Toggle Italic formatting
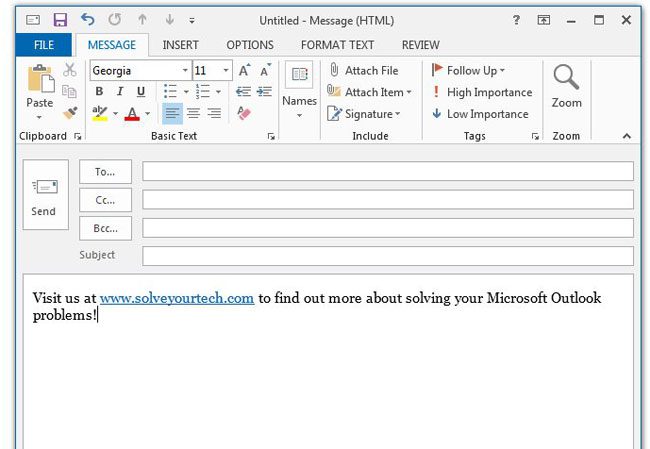Screen dimensions: 650x449 click(120, 92)
